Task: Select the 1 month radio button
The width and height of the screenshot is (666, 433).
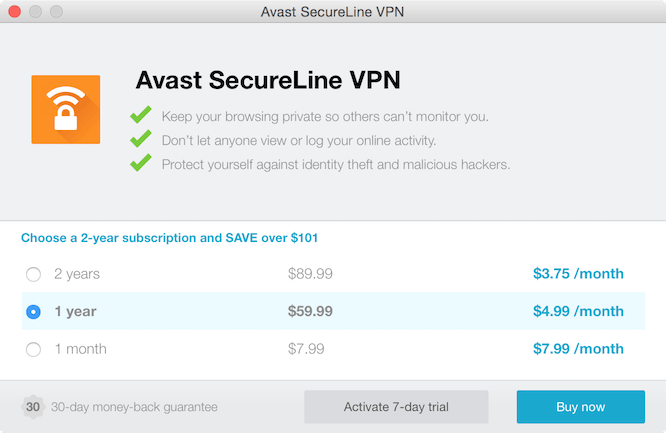Action: point(34,349)
